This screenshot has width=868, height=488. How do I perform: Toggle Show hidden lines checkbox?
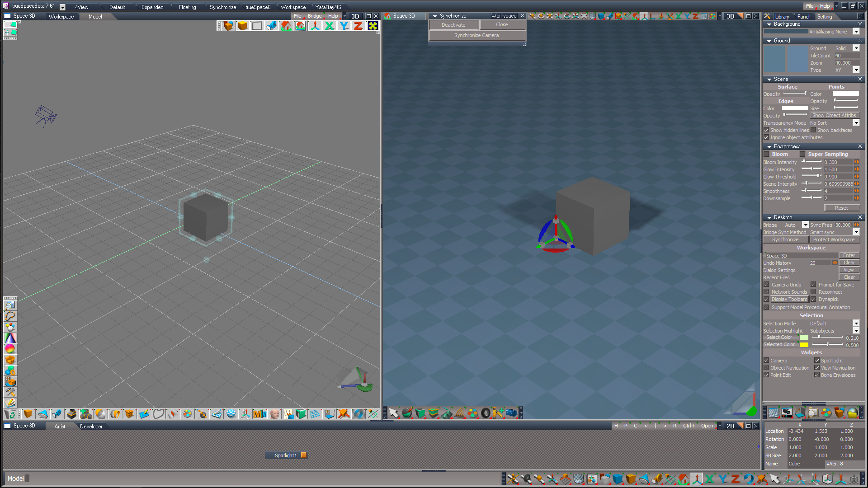point(766,130)
